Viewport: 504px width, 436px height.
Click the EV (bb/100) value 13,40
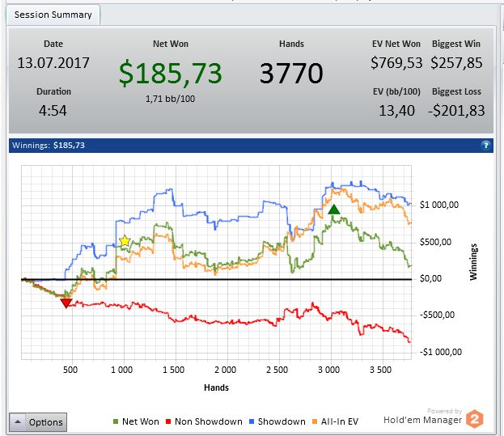click(396, 111)
